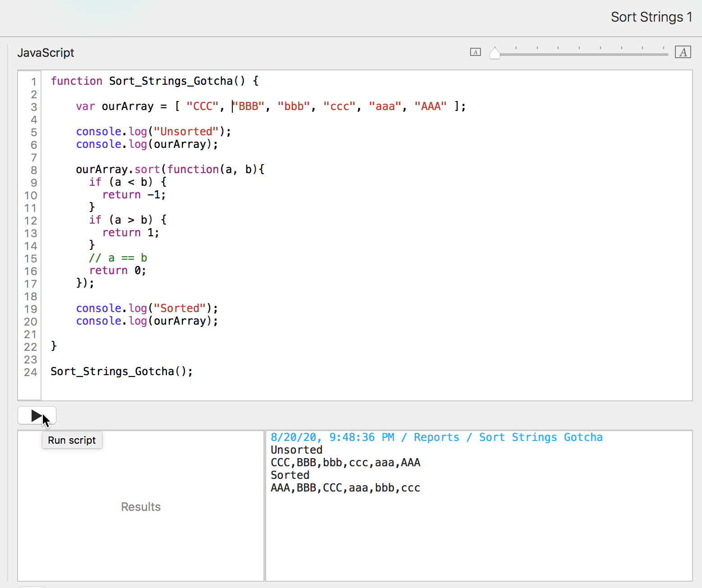
Task: Place cursor on the 'return -1;' statement
Action: [x=134, y=195]
